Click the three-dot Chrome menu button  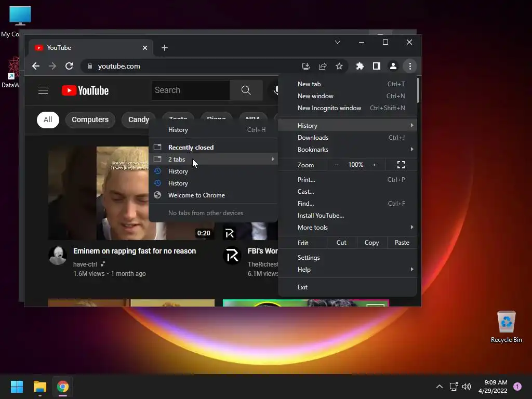coord(410,66)
